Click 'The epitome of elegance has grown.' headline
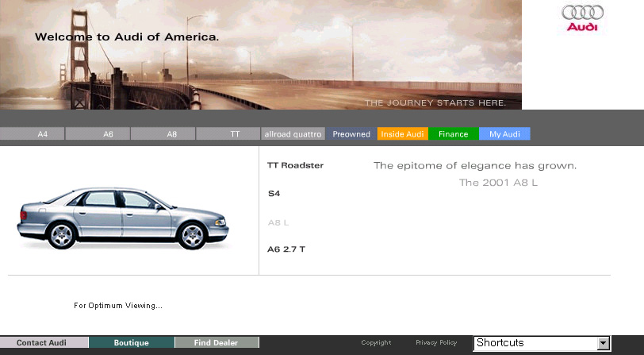The width and height of the screenshot is (644, 355). coord(475,166)
